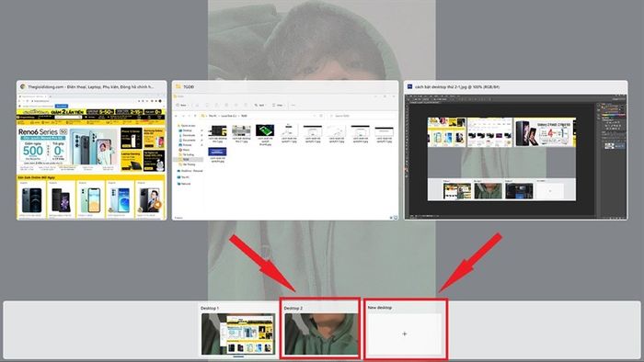Click the Chrome icon in Thegioididong window title
Screen dimensions: 644x362
point(23,87)
